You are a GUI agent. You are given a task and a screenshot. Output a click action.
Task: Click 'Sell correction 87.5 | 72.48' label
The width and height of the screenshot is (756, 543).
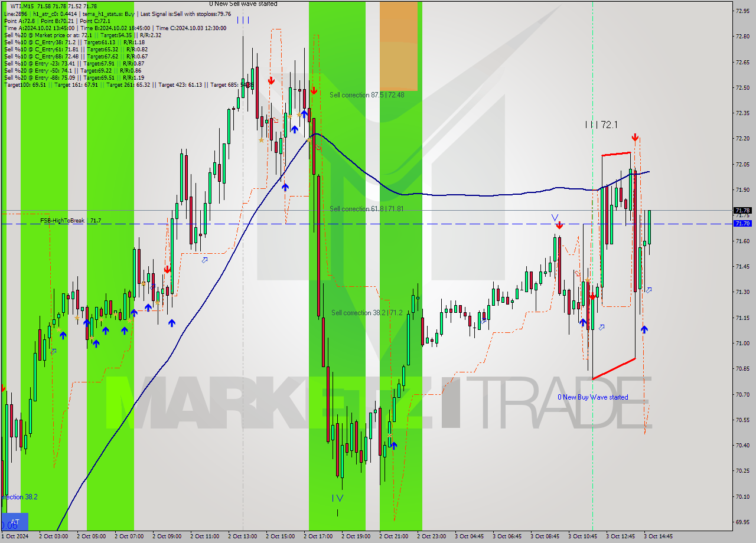tap(367, 94)
